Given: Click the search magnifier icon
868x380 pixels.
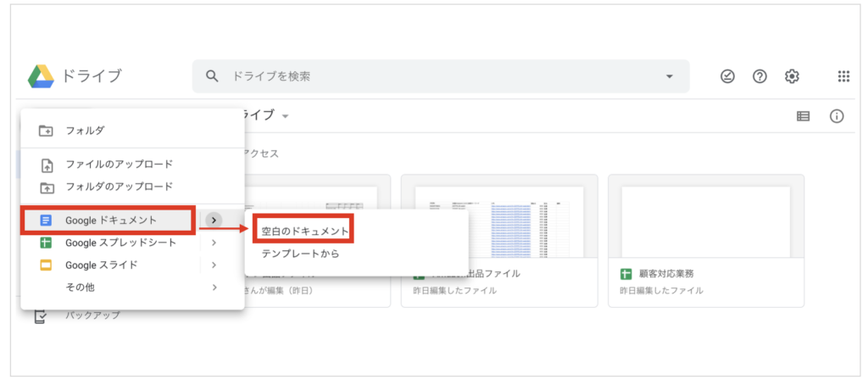Looking at the screenshot, I should click(x=212, y=76).
